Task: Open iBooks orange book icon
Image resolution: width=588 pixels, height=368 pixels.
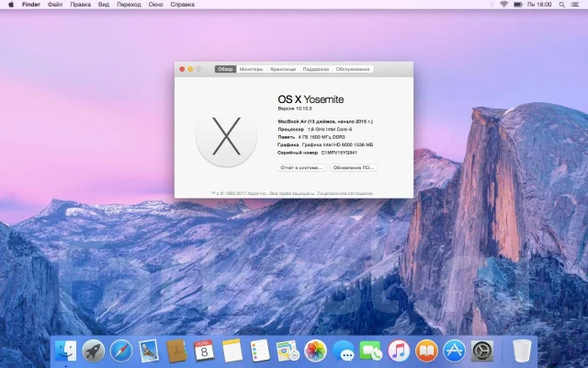Action: pos(426,351)
